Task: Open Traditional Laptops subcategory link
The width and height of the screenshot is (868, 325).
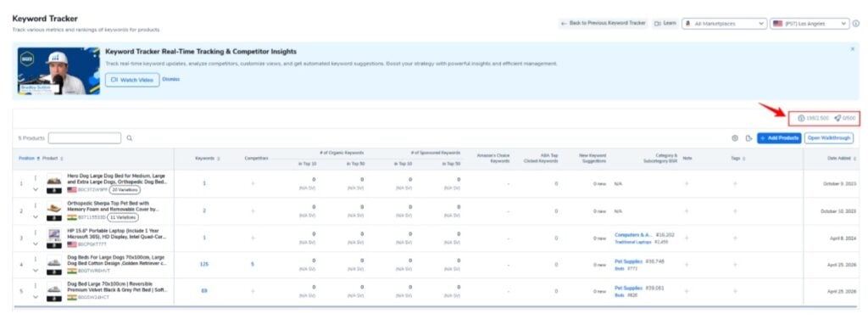Action: [x=633, y=243]
